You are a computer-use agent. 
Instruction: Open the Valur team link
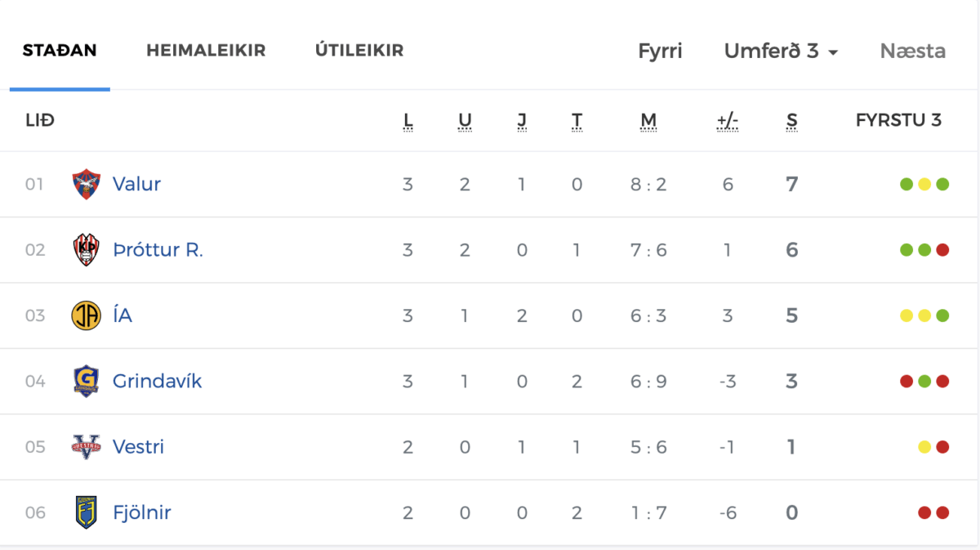pyautogui.click(x=136, y=184)
